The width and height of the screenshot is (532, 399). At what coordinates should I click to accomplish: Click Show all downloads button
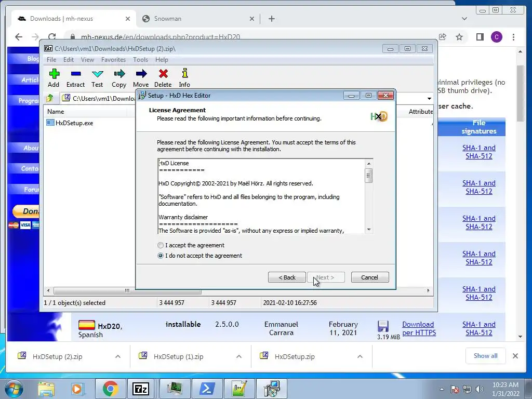[486, 356]
